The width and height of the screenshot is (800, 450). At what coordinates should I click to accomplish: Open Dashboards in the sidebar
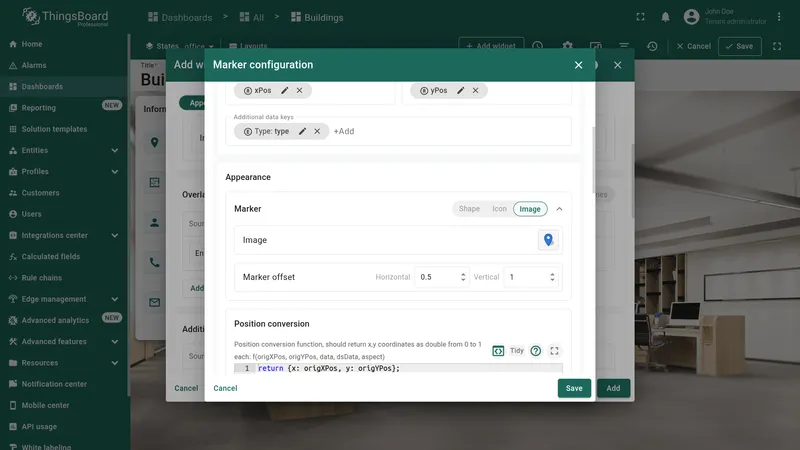(64, 87)
